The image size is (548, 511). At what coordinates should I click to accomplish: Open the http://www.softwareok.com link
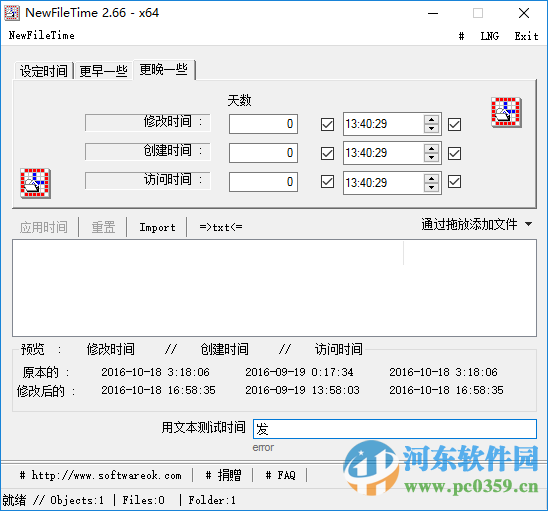[x=101, y=475]
